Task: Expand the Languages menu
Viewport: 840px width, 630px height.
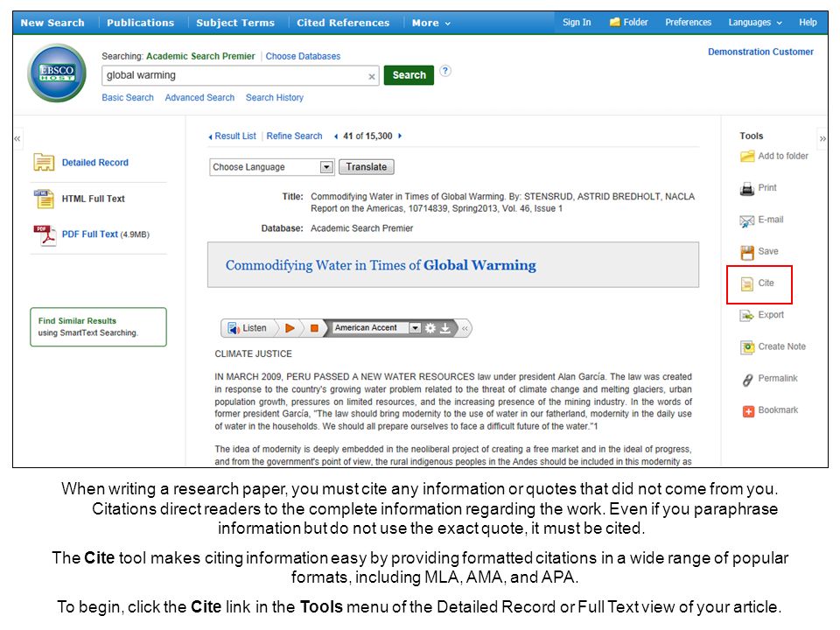Action: 755,22
